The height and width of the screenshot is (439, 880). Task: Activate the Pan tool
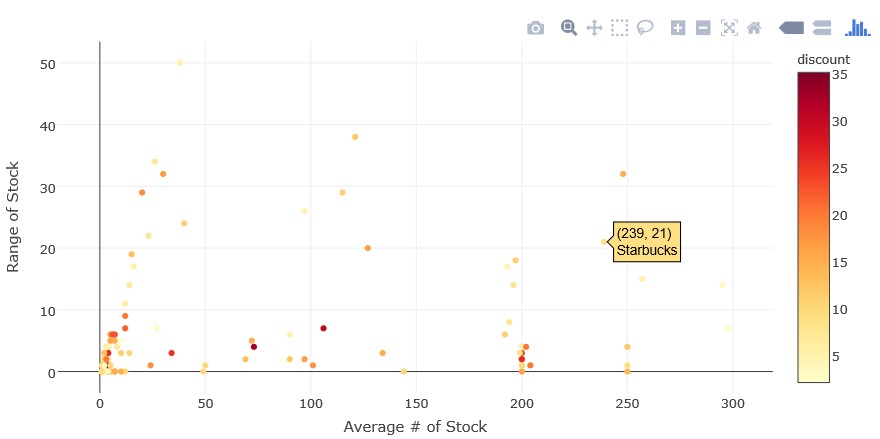click(594, 28)
